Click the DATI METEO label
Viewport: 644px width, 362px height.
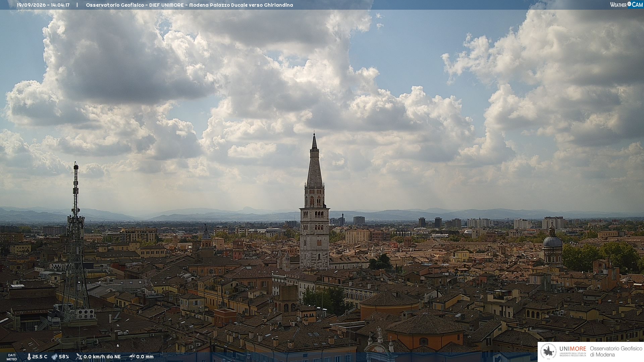click(12, 357)
